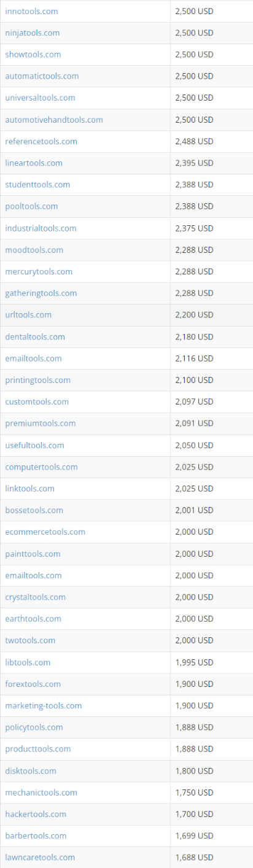Screen dimensions: 253x868
Task: Open hackertools.com listing
Action: [36, 814]
